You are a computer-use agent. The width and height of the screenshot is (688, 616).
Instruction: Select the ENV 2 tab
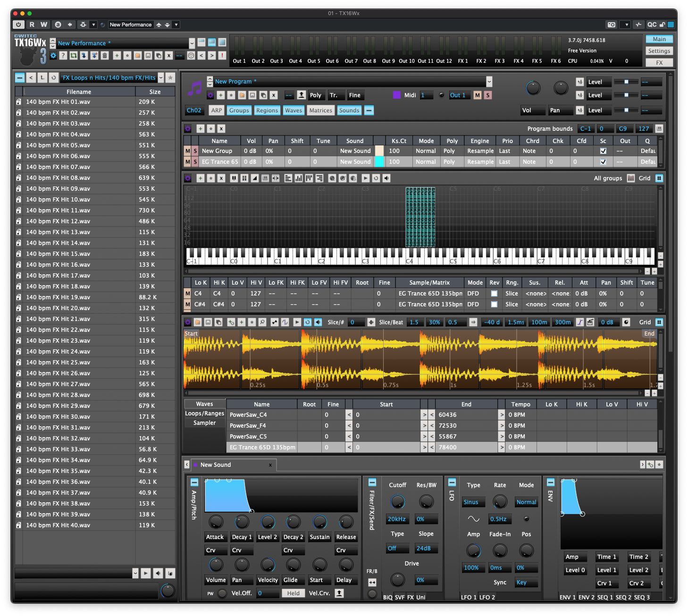(587, 597)
